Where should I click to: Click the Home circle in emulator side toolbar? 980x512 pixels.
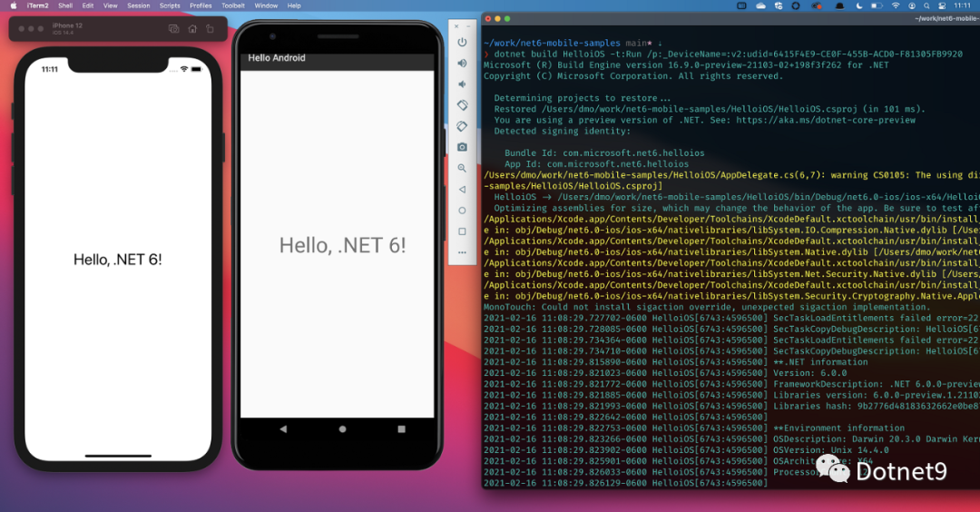tap(462, 211)
